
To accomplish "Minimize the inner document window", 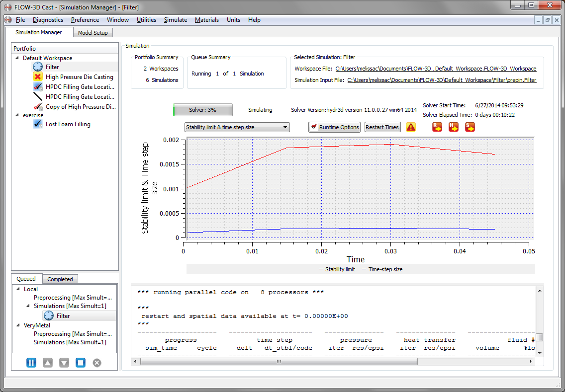I will [538, 20].
